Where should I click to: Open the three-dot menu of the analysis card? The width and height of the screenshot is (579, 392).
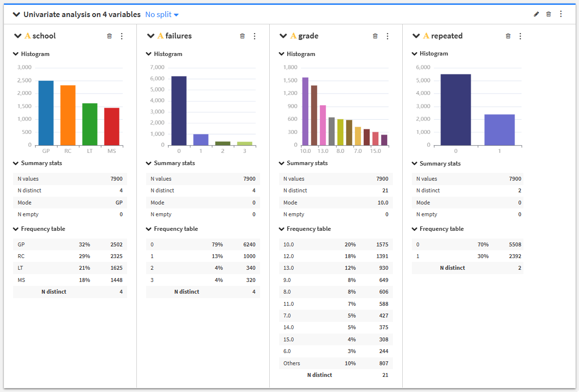click(561, 15)
